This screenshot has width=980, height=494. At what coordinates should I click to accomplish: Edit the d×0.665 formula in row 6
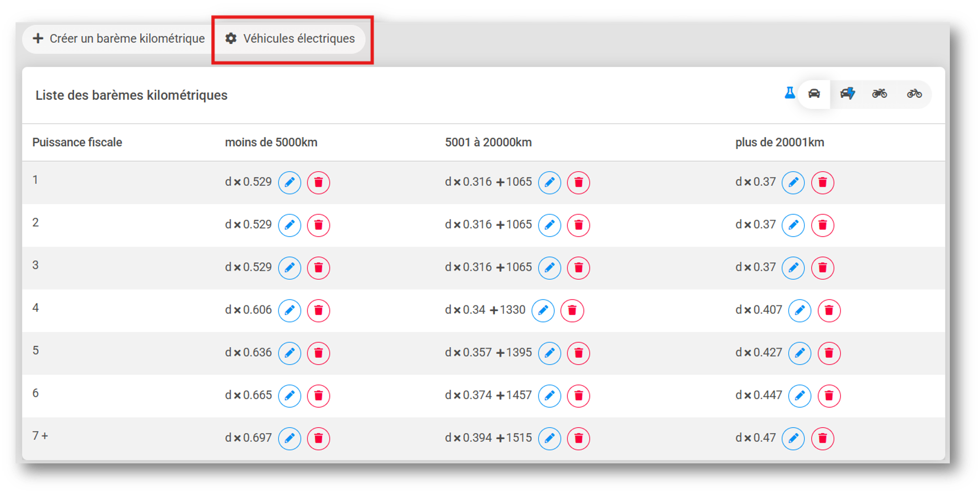(290, 396)
